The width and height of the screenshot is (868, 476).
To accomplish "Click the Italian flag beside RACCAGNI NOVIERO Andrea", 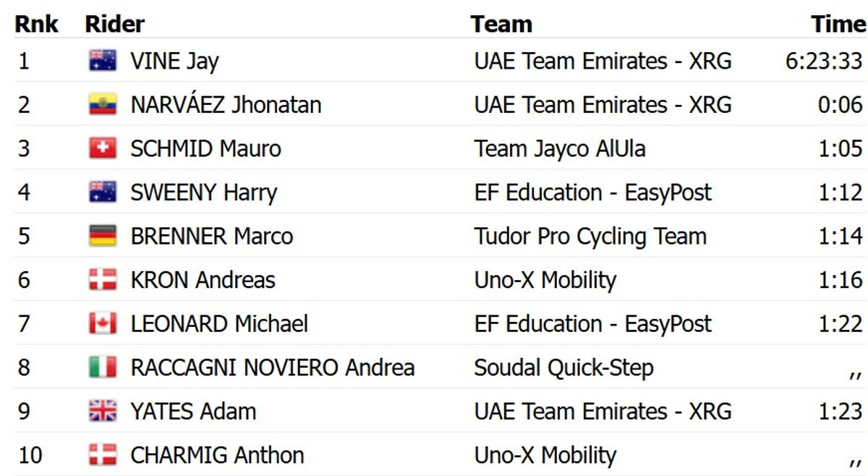I will [x=103, y=367].
